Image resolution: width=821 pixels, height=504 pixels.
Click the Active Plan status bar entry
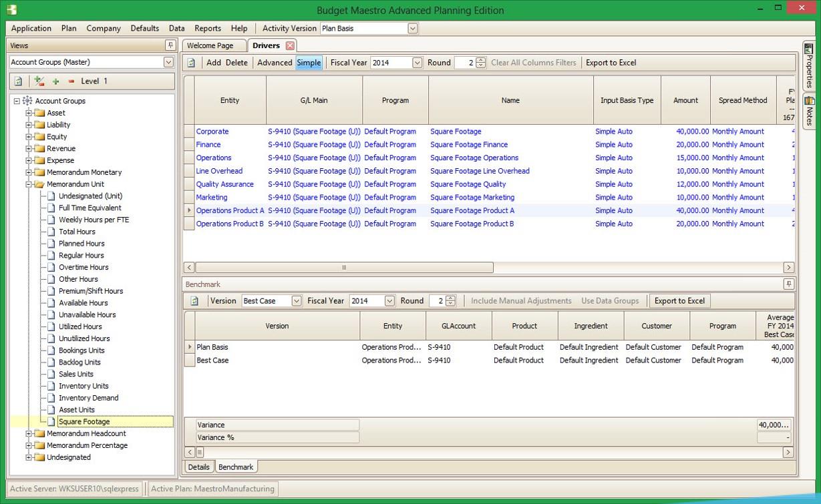pyautogui.click(x=212, y=489)
